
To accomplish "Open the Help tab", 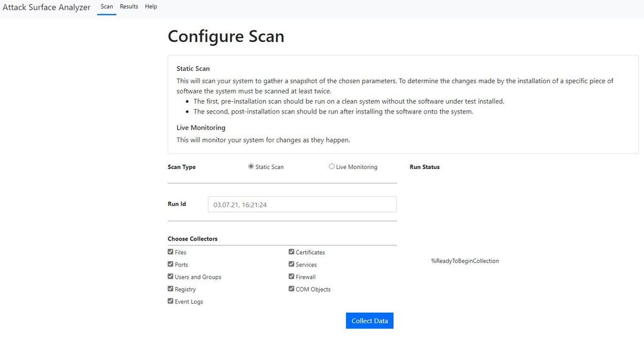I will (x=151, y=6).
